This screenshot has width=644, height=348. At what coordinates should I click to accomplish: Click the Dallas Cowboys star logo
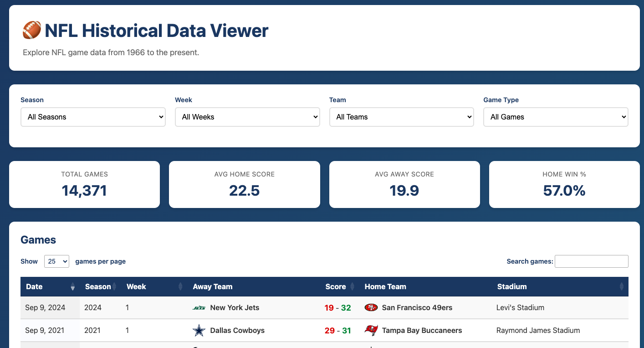(x=199, y=330)
